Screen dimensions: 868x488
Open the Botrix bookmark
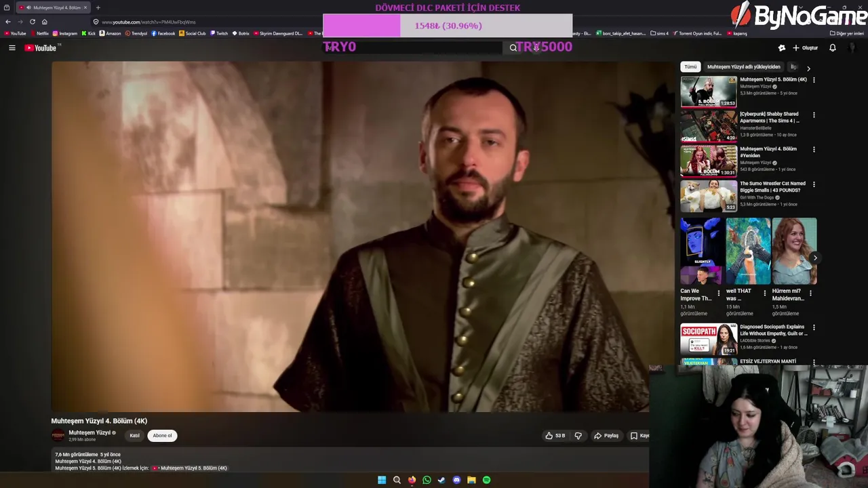click(x=241, y=33)
